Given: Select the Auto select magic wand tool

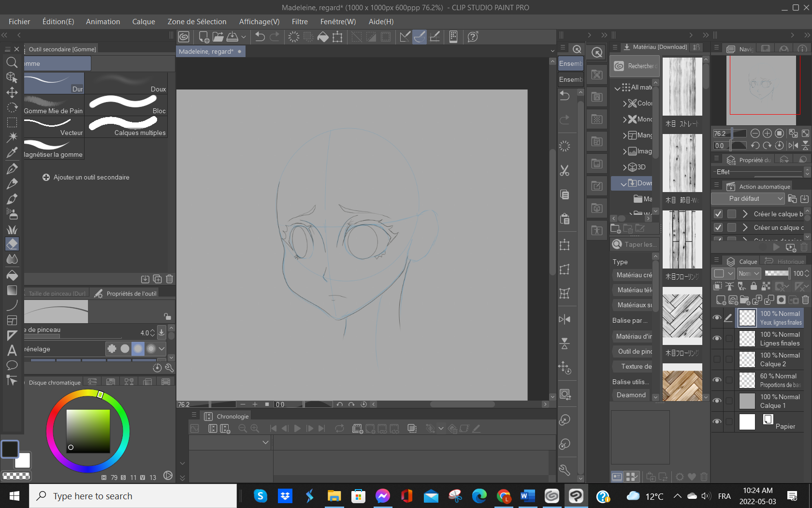Looking at the screenshot, I should [x=12, y=137].
